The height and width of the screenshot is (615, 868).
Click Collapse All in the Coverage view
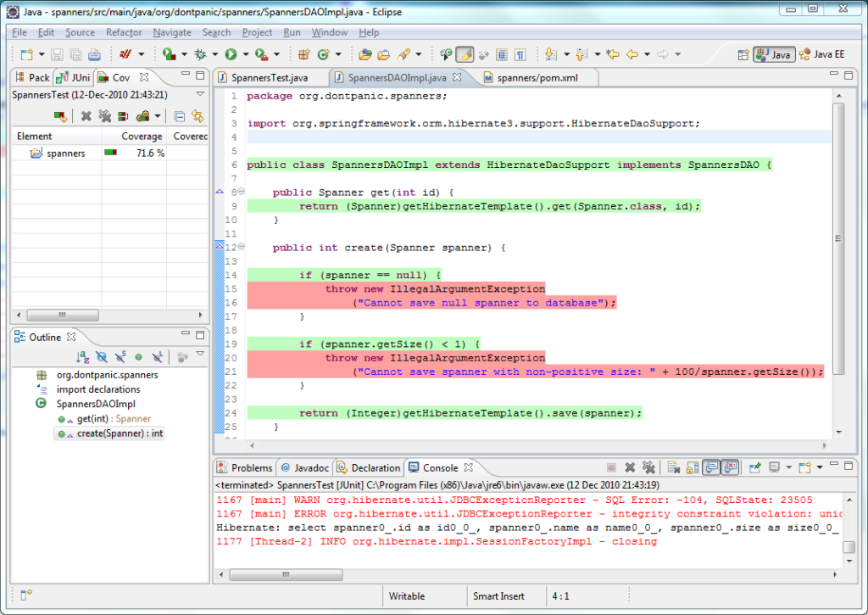pos(180,116)
